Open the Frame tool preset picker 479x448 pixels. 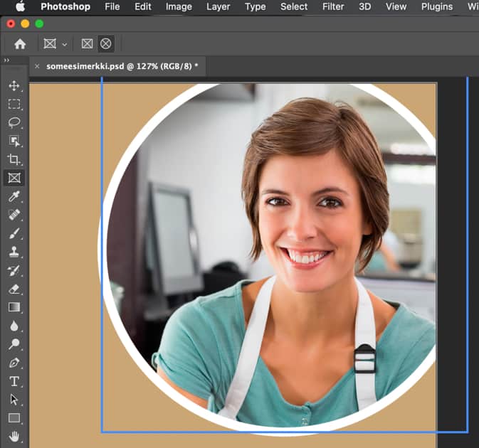pyautogui.click(x=55, y=44)
